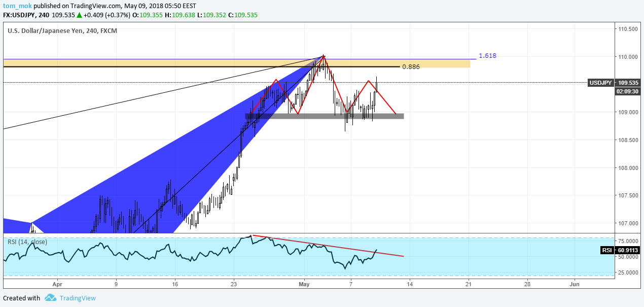Select the RSI (14, close) indicator title
644x307 pixels.
coord(27,242)
